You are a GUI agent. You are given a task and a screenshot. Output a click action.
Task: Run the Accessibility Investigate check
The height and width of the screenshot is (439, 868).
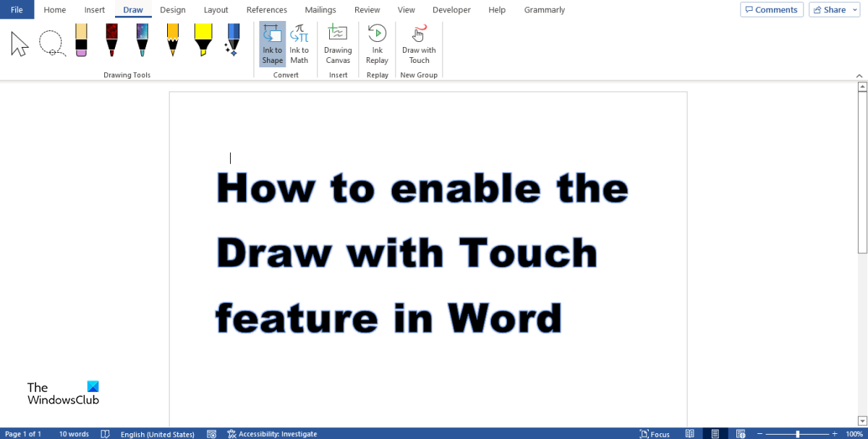pyautogui.click(x=273, y=434)
